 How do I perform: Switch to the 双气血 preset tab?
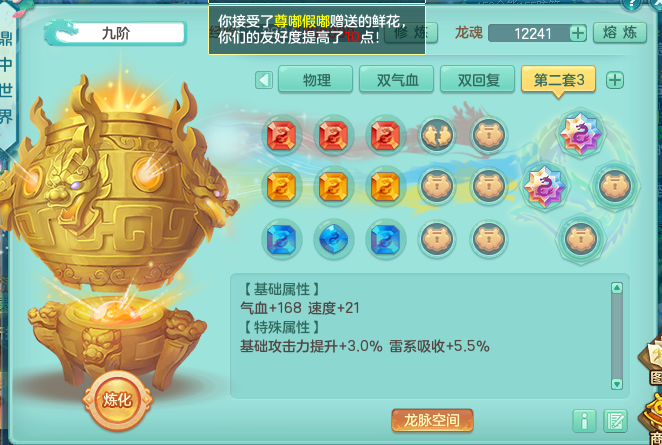tap(397, 79)
